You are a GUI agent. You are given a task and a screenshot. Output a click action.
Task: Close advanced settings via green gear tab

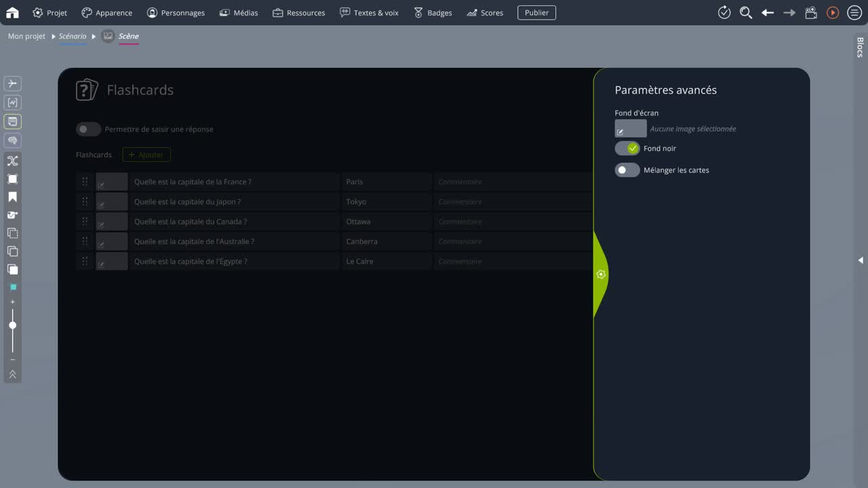[x=601, y=274]
